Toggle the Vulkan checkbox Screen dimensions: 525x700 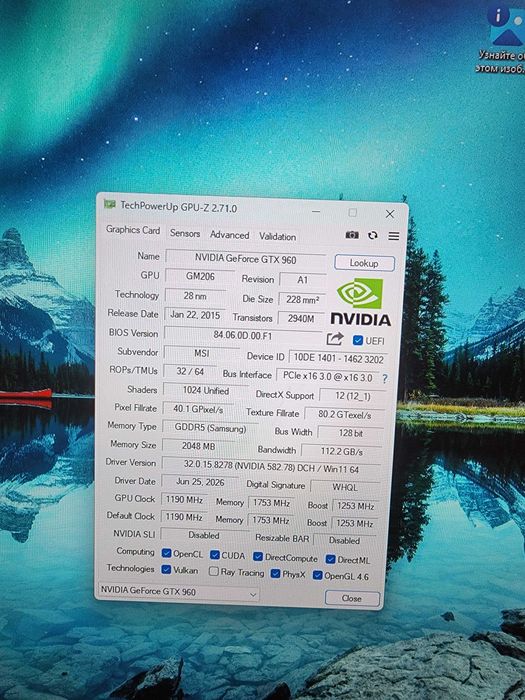click(x=166, y=570)
